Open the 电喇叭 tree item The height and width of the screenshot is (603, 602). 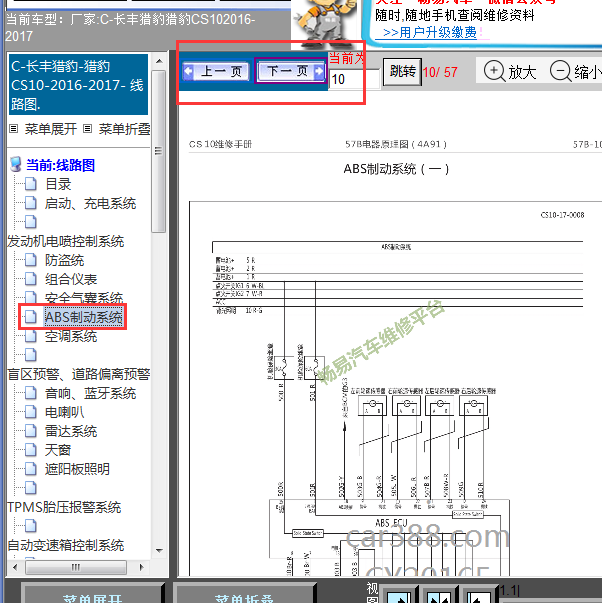point(64,412)
